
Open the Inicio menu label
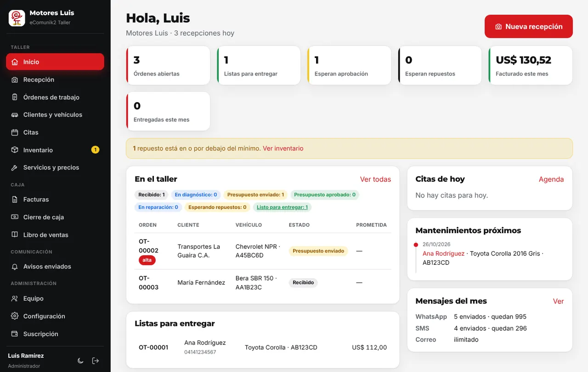[31, 62]
